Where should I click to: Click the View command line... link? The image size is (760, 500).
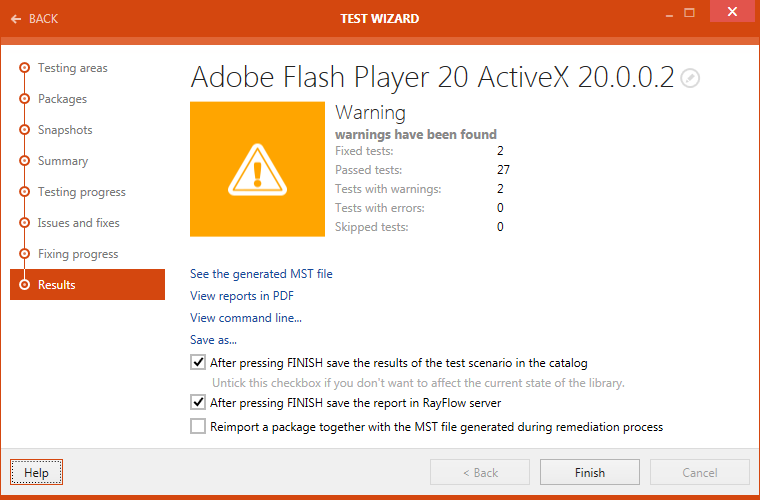click(246, 318)
